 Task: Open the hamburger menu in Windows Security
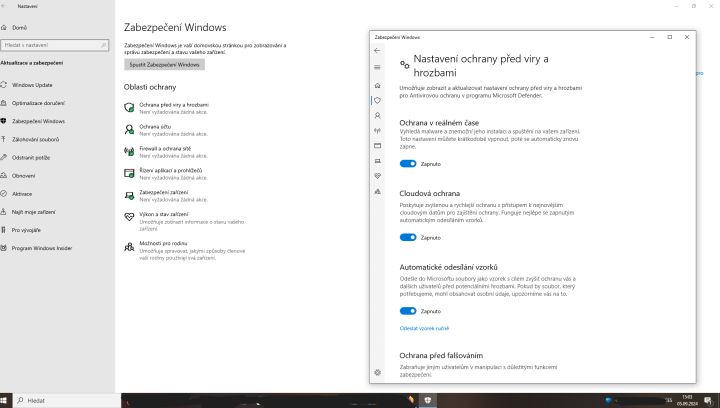point(377,67)
